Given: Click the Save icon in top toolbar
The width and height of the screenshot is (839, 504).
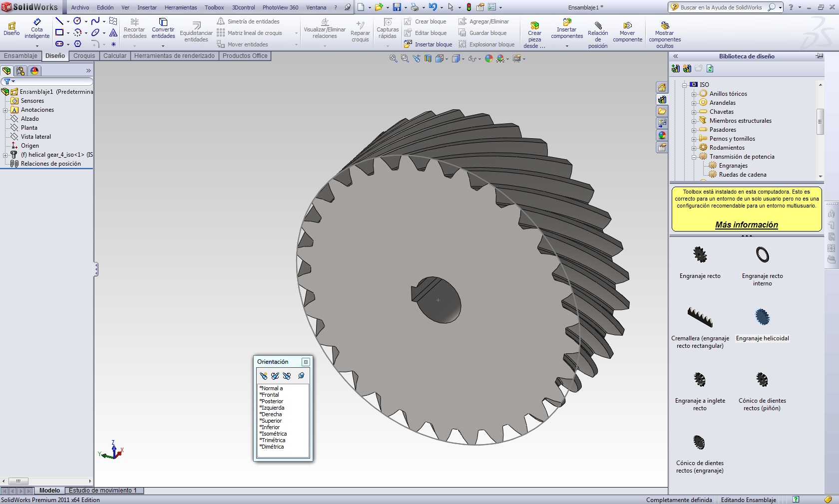Looking at the screenshot, I should click(x=397, y=7).
